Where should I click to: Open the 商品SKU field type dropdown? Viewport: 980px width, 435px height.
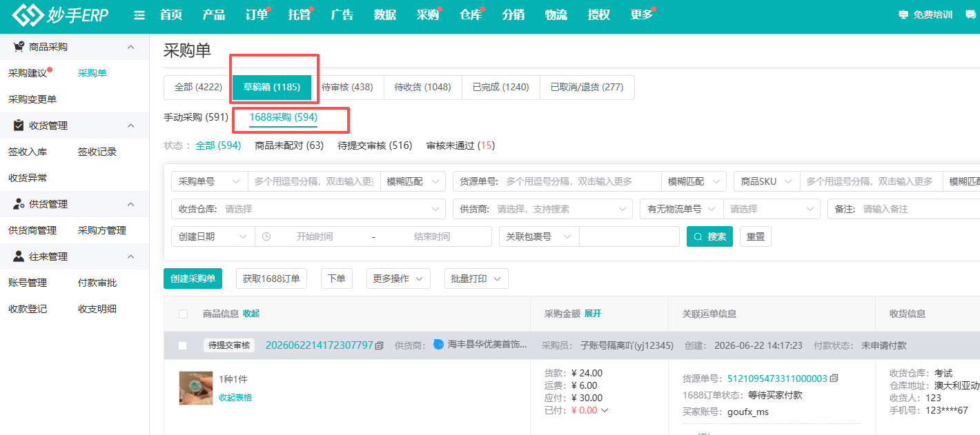(x=767, y=181)
